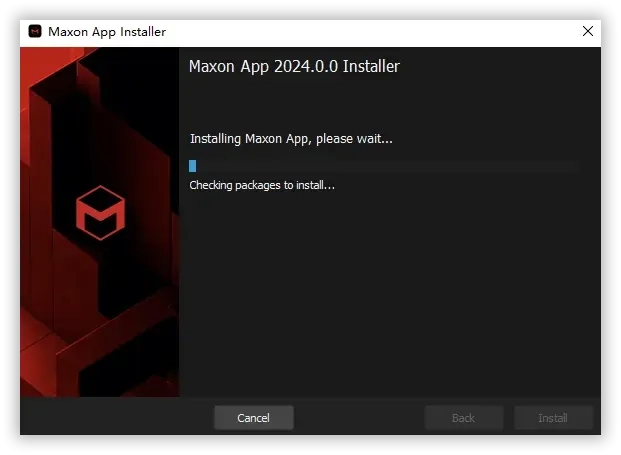Click the red Maxon cube logo
The image size is (621, 455).
[100, 213]
